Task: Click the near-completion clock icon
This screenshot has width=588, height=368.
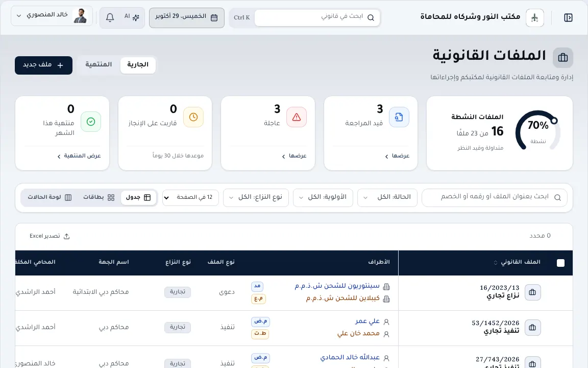Action: (193, 117)
